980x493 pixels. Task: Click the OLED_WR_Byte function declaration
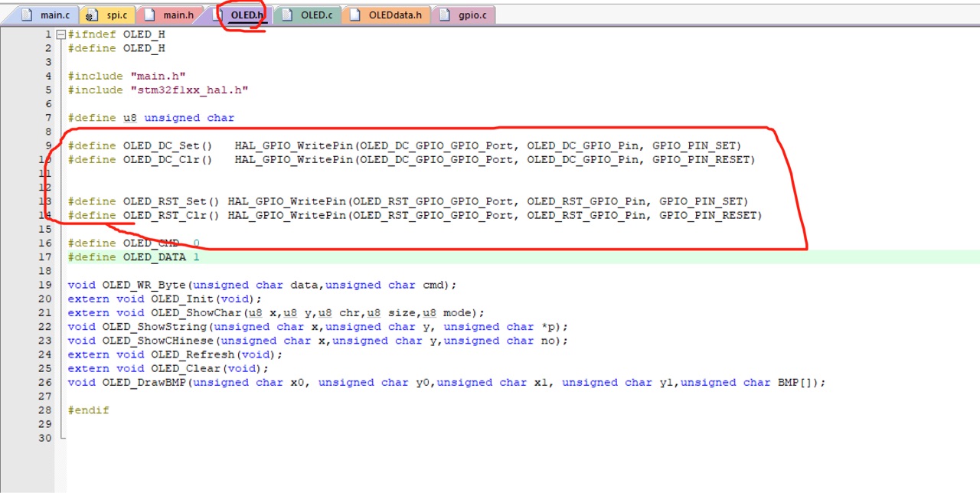click(x=262, y=285)
